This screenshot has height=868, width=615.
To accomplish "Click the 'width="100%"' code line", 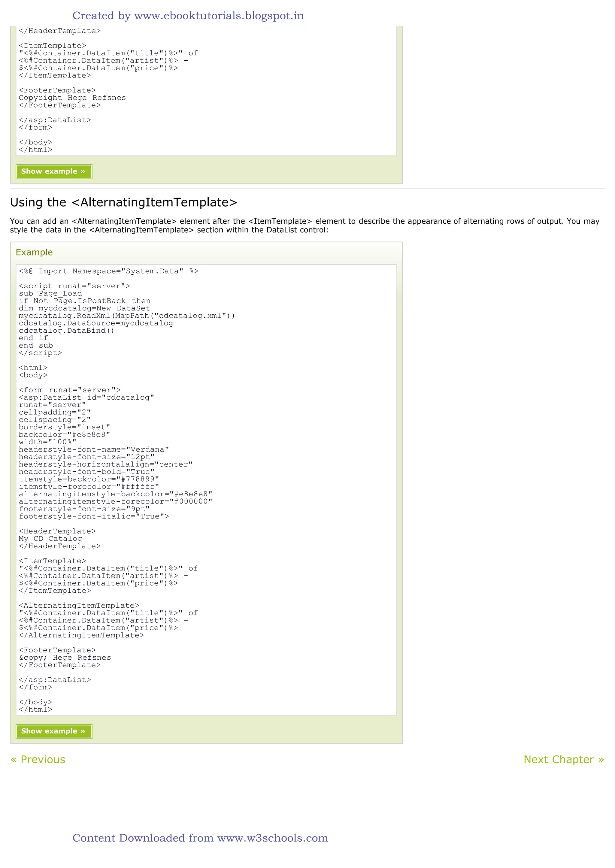I will coord(48,442).
